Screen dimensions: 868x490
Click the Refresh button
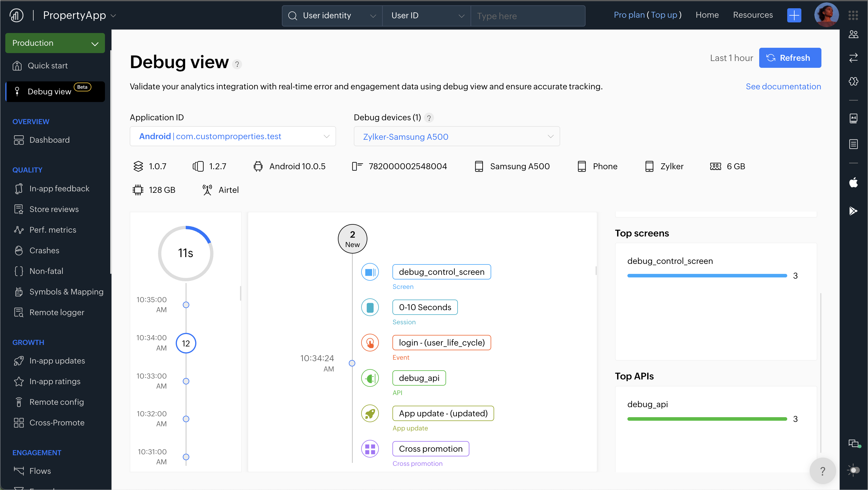[x=790, y=58]
